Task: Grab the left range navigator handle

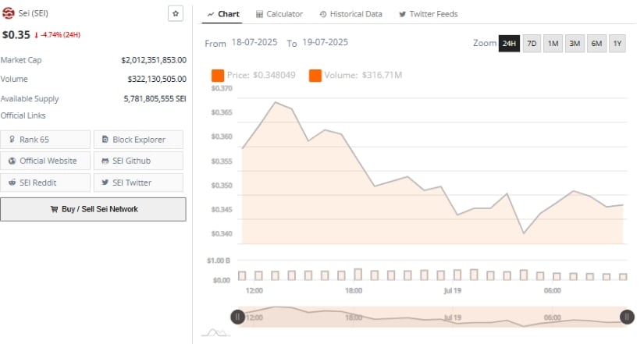Action: pyautogui.click(x=238, y=317)
